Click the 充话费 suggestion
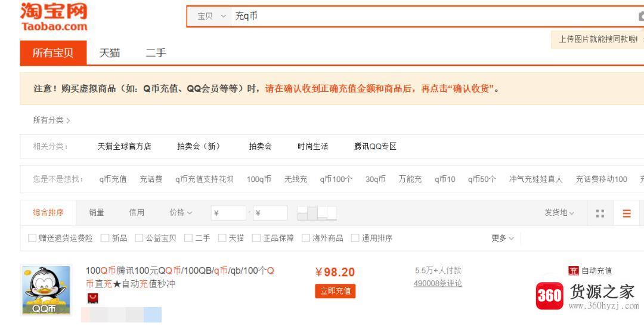Image resolution: width=644 pixels, height=325 pixels. point(151,179)
